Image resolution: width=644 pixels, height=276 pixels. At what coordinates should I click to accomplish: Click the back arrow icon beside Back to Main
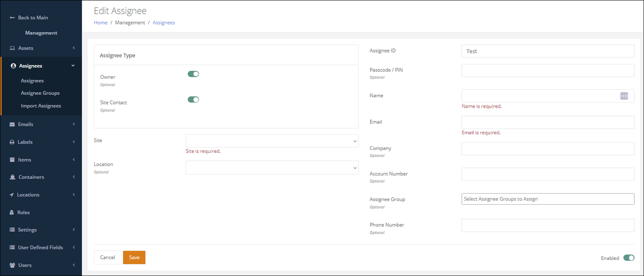tap(12, 17)
